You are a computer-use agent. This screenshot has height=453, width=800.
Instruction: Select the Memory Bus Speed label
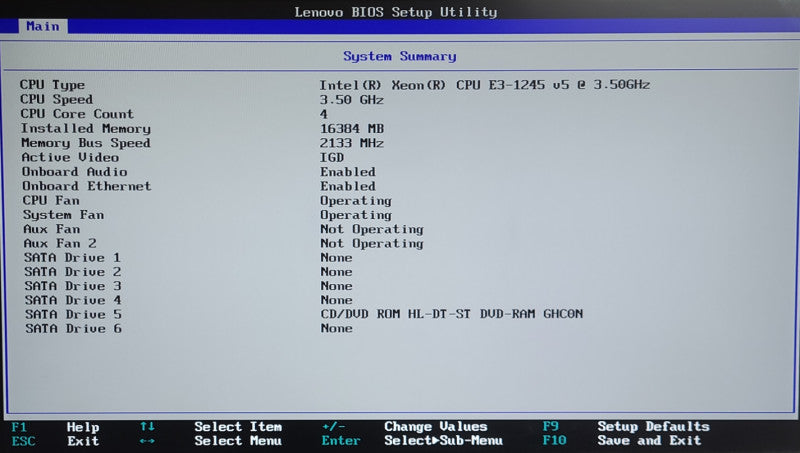click(x=85, y=143)
